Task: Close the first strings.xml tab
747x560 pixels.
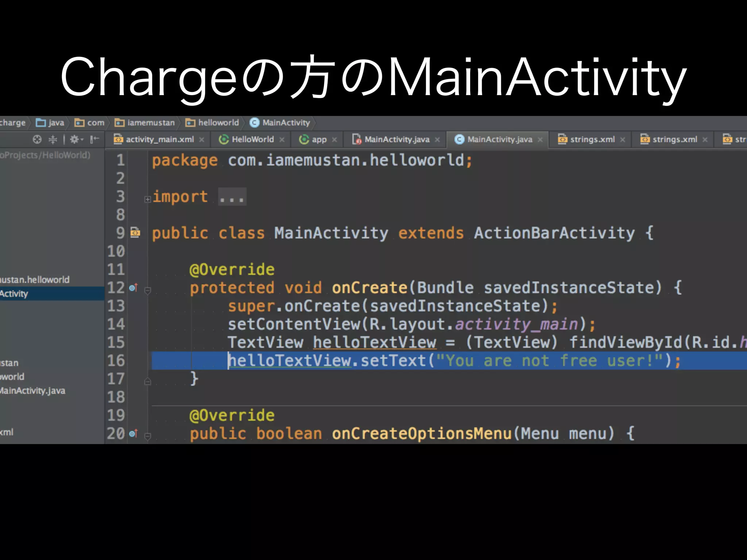Action: pos(623,140)
